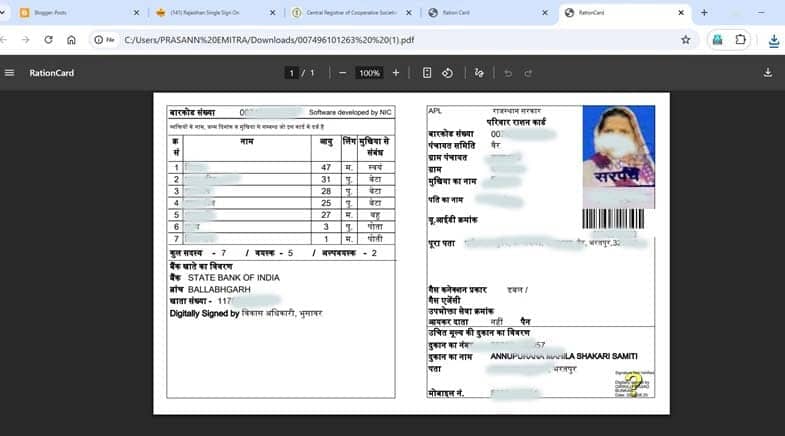Screen dimensions: 785x436
Task: Edit the PDF page number field
Action: (292, 73)
